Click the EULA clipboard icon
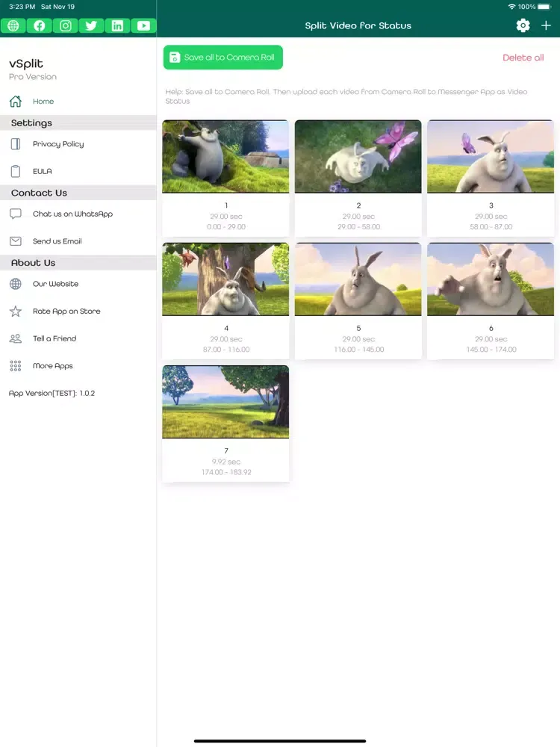 16,171
